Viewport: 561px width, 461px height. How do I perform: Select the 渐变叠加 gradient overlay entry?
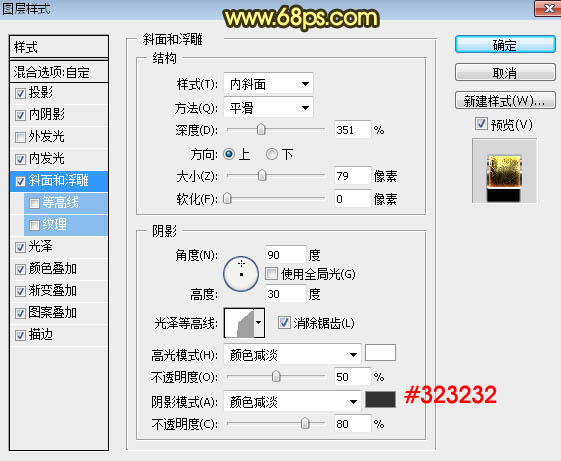59,290
